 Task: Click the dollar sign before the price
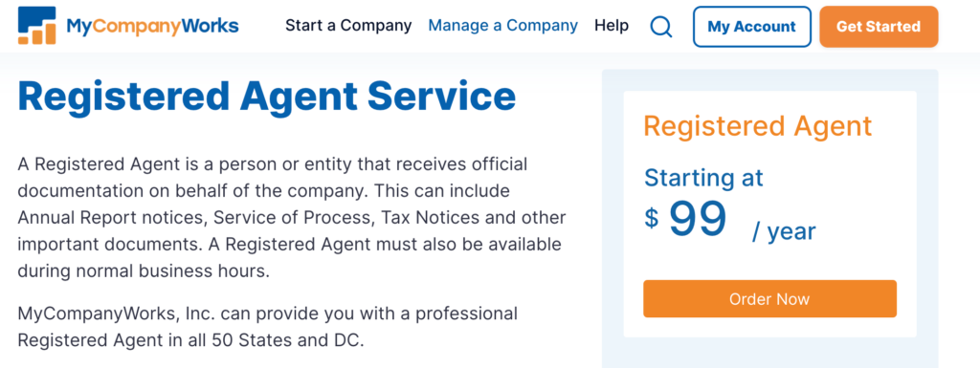[x=651, y=218]
